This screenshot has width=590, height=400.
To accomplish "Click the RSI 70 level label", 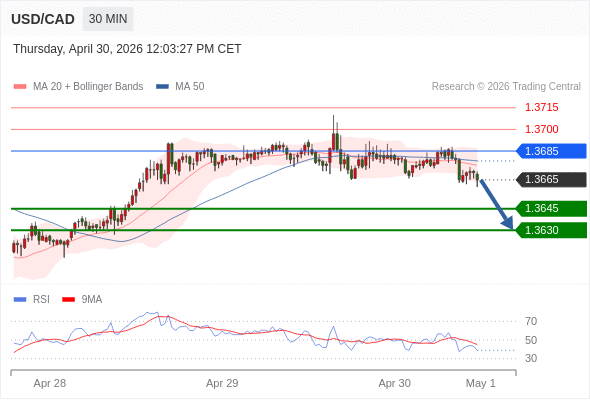I will (x=531, y=321).
